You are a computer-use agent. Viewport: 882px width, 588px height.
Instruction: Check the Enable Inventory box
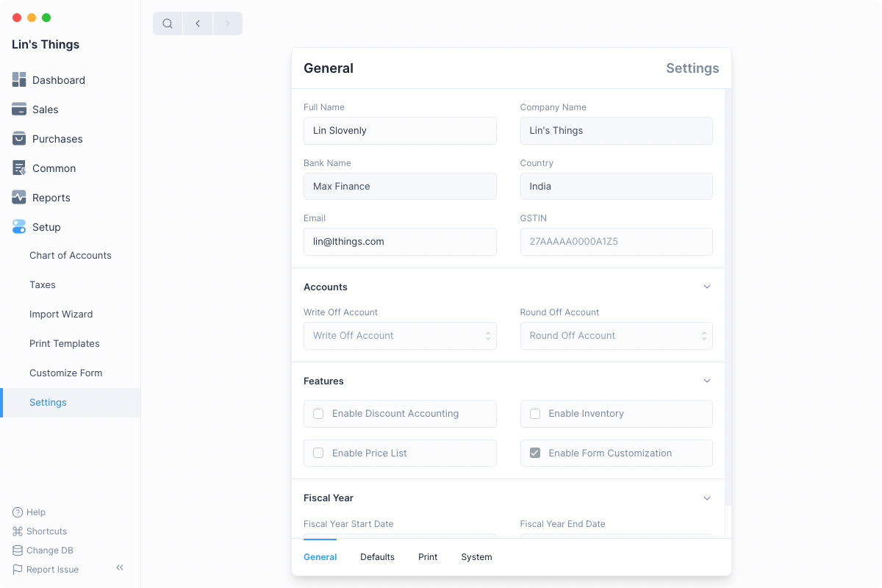tap(535, 414)
